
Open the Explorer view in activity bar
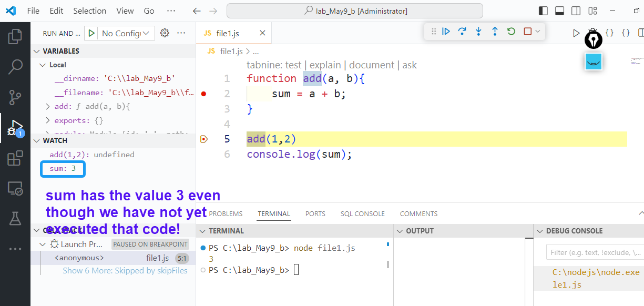click(x=15, y=36)
